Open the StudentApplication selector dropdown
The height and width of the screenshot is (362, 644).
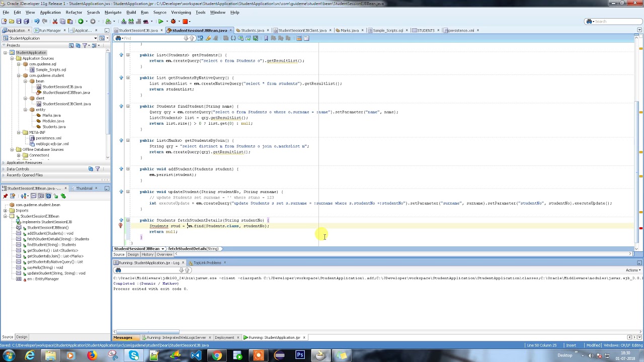[96, 38]
